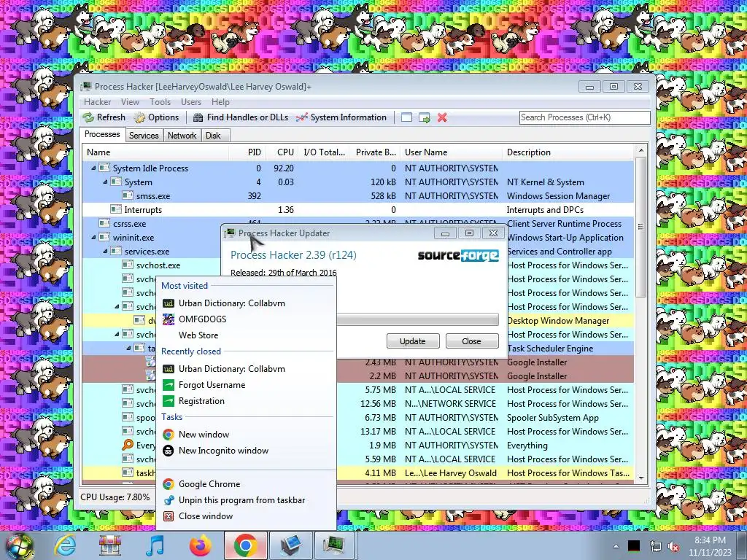Focus the Search Processes field
The width and height of the screenshot is (747, 560).
pyautogui.click(x=584, y=117)
